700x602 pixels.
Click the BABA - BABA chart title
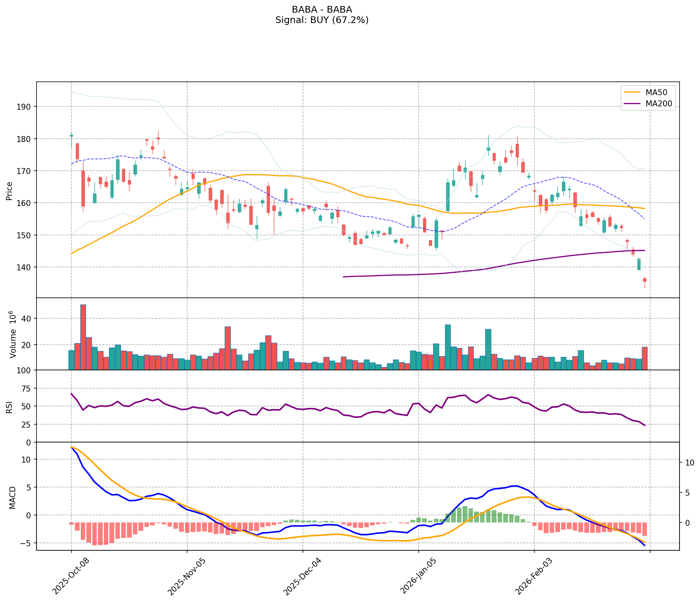(322, 10)
